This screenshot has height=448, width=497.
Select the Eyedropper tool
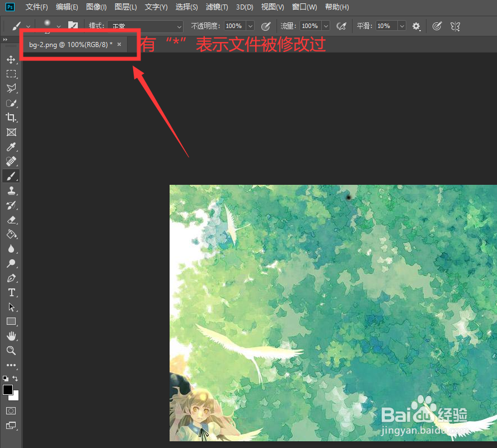point(11,147)
